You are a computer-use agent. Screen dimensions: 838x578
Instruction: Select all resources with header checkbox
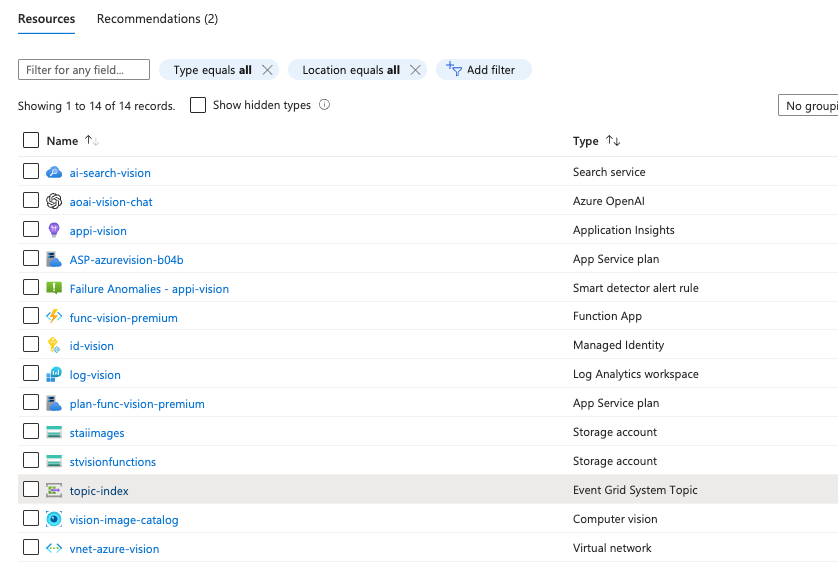[31, 141]
